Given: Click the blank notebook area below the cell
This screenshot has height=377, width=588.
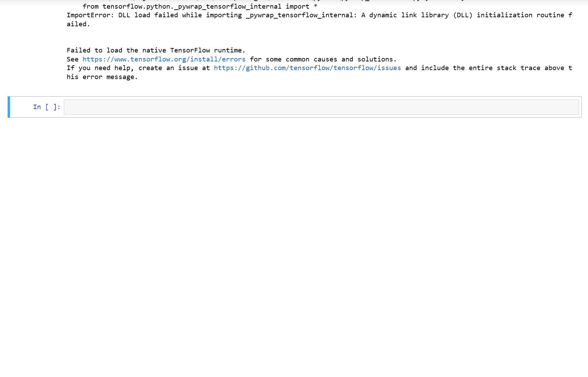Looking at the screenshot, I should coord(293,242).
